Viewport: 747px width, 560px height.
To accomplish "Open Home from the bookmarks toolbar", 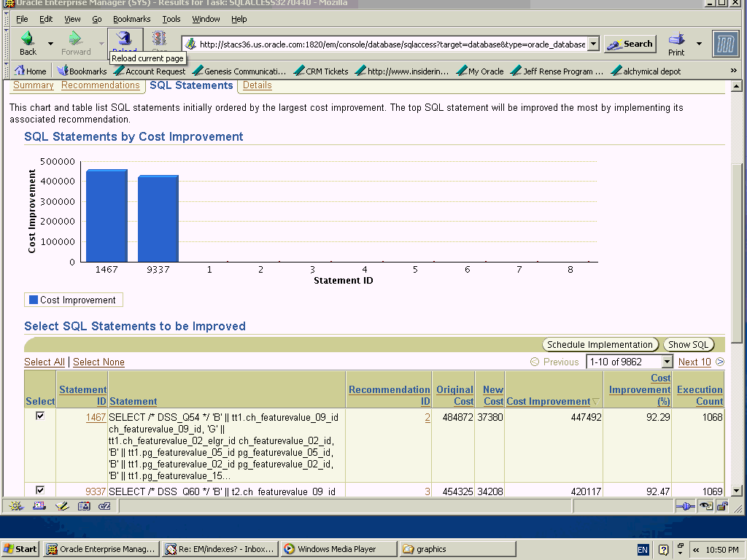I will click(30, 71).
